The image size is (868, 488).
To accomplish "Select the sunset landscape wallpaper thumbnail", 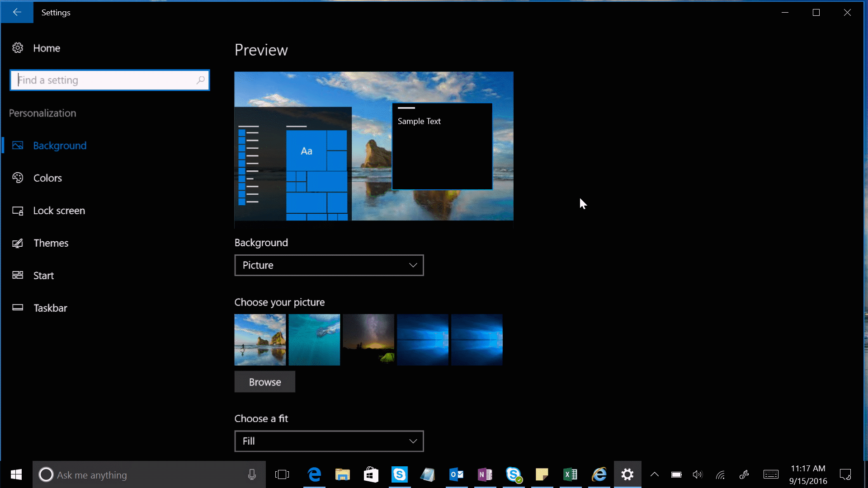I will (x=368, y=340).
